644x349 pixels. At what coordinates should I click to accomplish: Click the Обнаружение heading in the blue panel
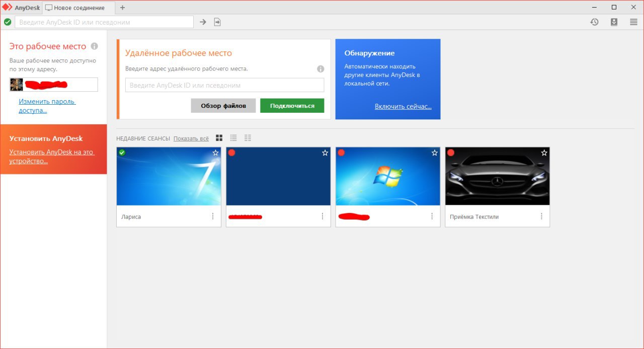coord(369,53)
